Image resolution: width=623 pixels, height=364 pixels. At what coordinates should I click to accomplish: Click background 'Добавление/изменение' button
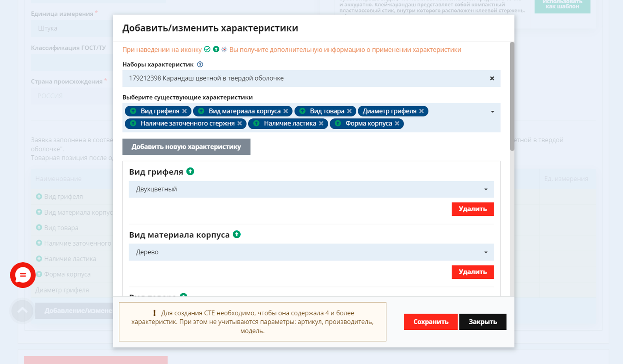(74, 311)
